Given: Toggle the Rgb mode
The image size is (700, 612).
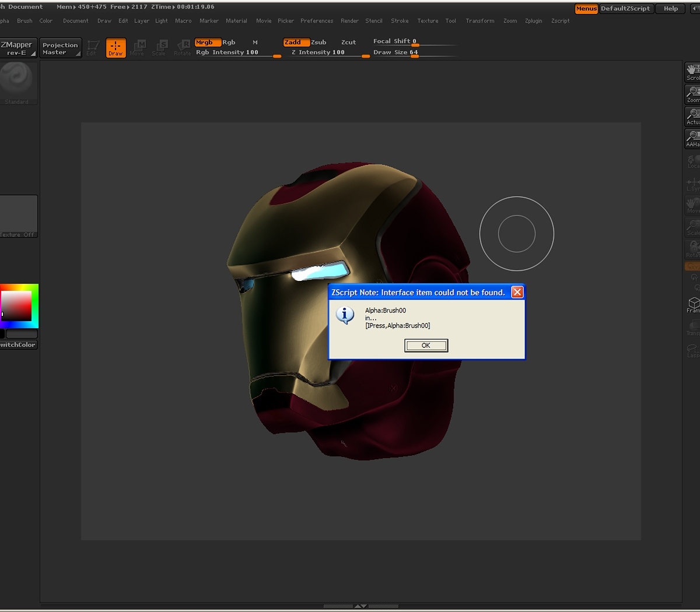Looking at the screenshot, I should [x=229, y=42].
